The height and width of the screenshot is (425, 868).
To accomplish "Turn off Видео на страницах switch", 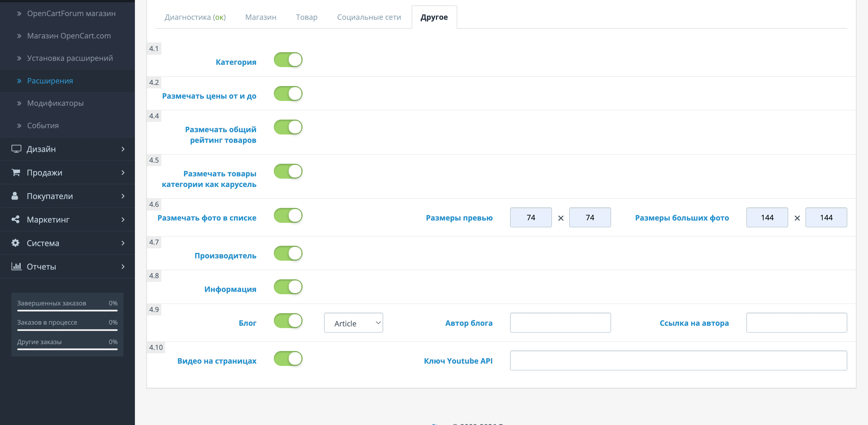I will tap(288, 359).
